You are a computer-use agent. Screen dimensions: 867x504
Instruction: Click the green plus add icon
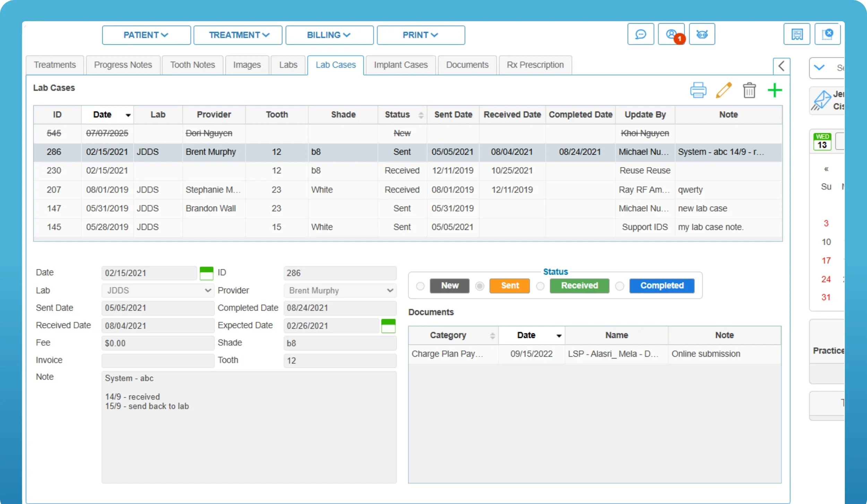[774, 90]
